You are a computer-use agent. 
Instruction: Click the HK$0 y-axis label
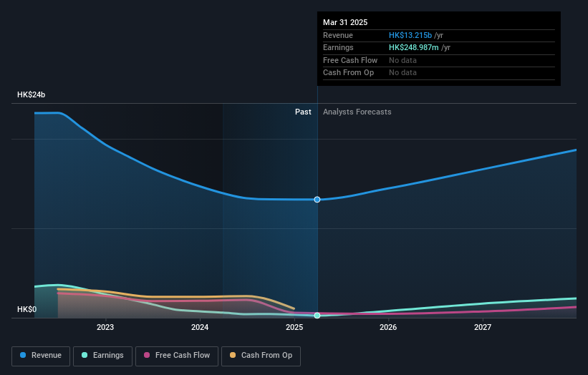point(27,309)
